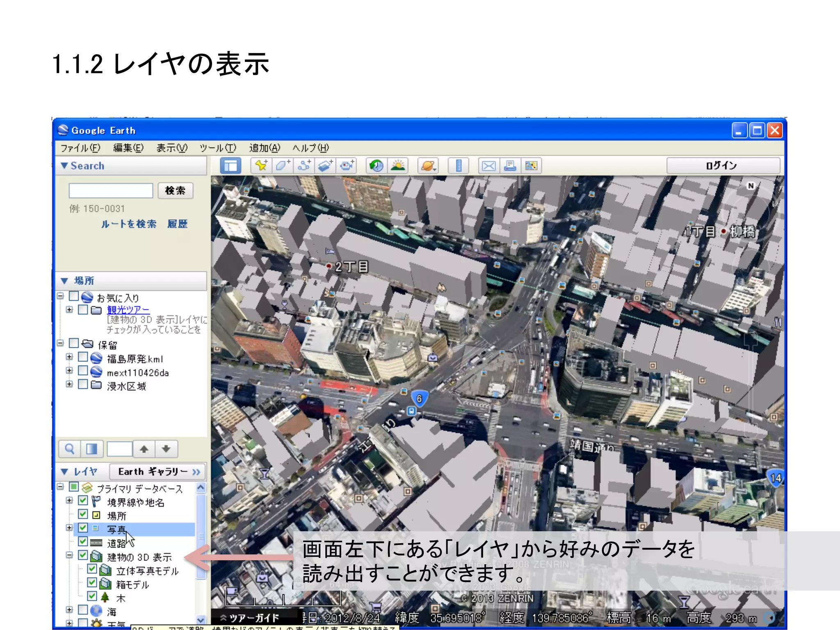Open the 履歴 link
The height and width of the screenshot is (630, 840).
point(178,224)
